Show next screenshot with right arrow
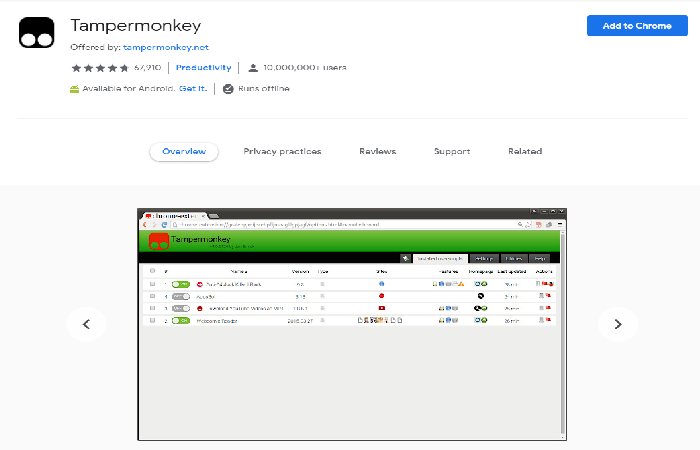This screenshot has height=450, width=700. tap(618, 324)
